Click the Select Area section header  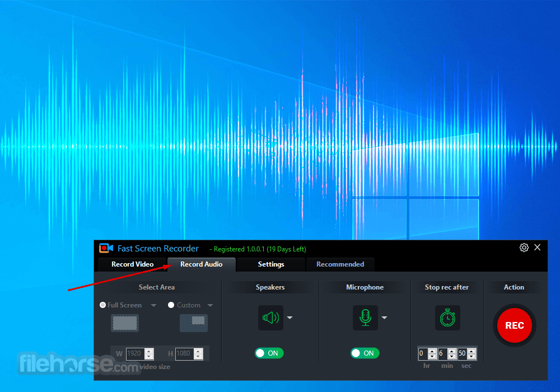(x=156, y=287)
